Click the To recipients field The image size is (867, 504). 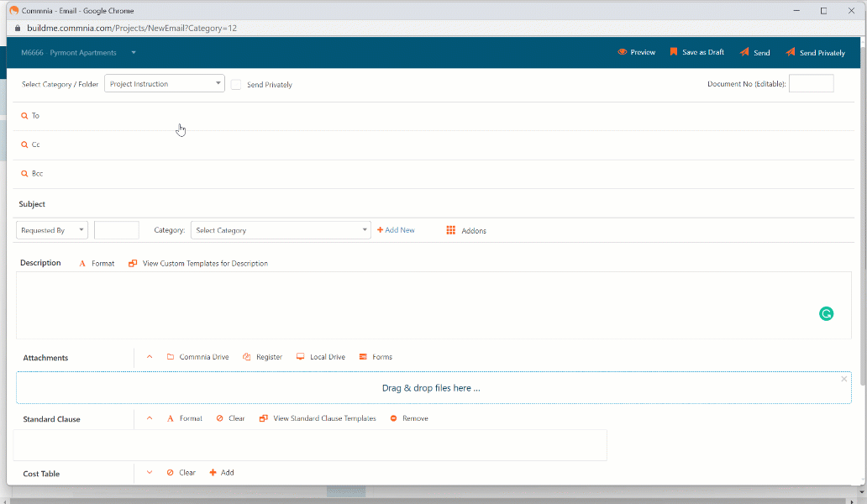(x=433, y=116)
